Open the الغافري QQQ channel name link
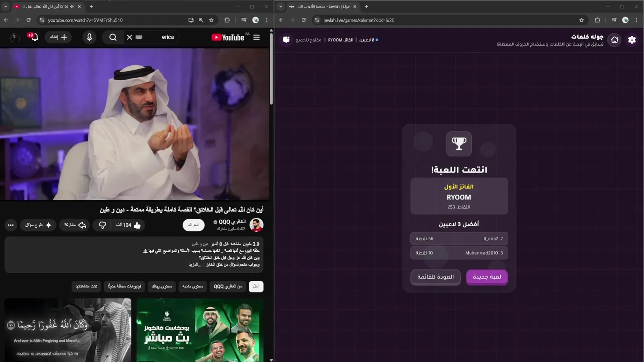The width and height of the screenshot is (644, 362). click(x=232, y=222)
